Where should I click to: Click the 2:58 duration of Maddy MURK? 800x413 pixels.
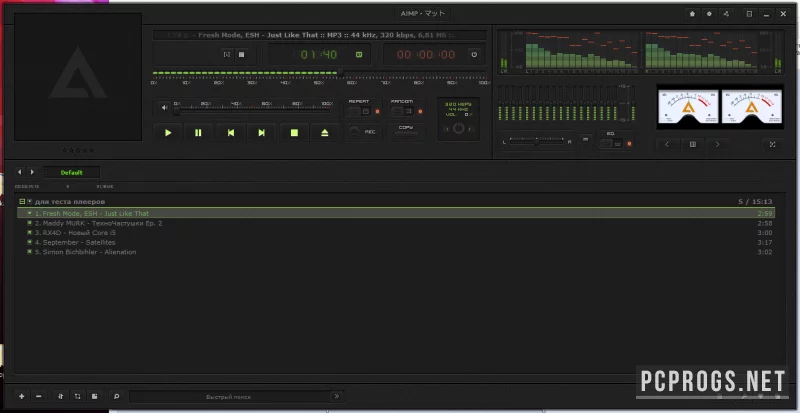point(765,223)
